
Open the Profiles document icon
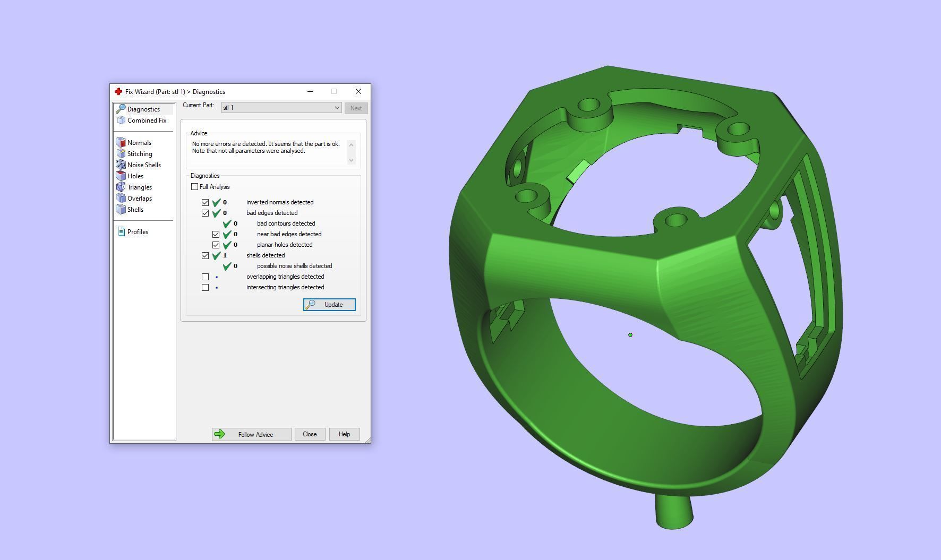pyautogui.click(x=121, y=232)
